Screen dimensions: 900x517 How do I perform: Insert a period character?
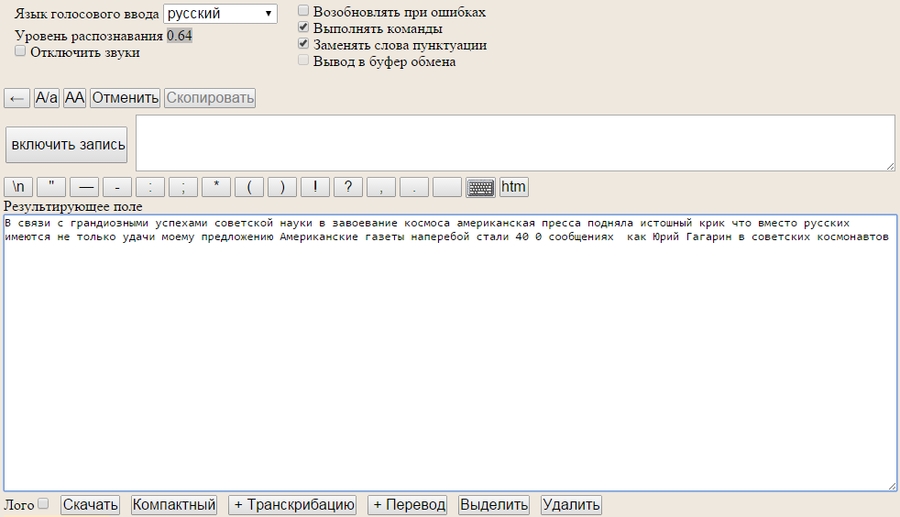pyautogui.click(x=414, y=187)
